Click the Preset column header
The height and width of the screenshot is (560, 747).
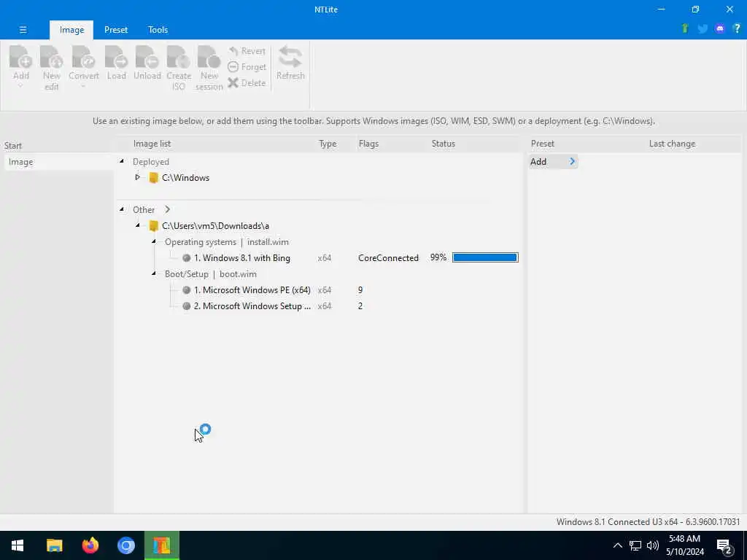tap(543, 144)
